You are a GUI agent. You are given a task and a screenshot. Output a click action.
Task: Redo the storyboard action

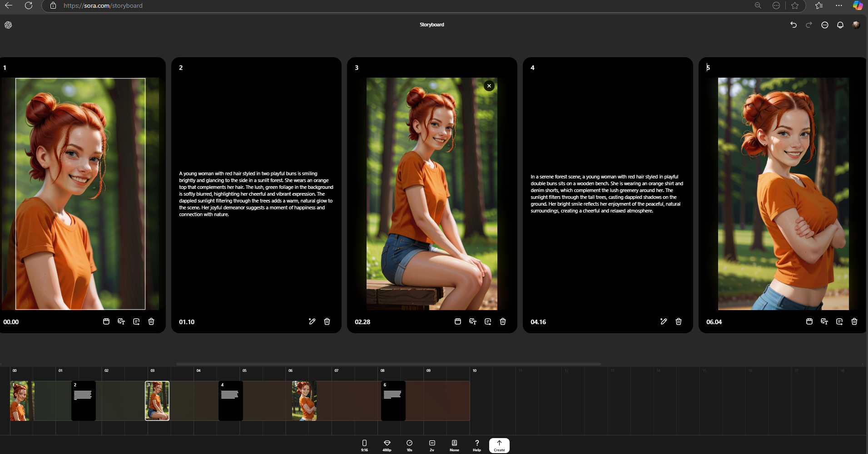[x=809, y=25]
